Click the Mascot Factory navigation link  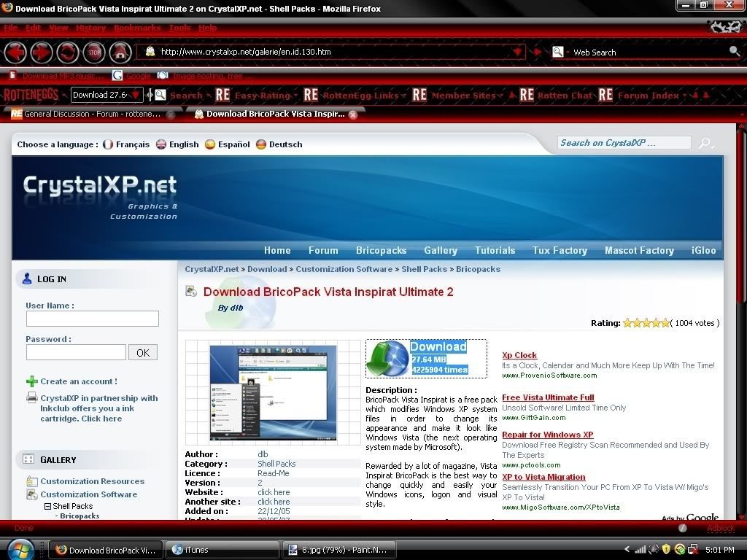639,251
